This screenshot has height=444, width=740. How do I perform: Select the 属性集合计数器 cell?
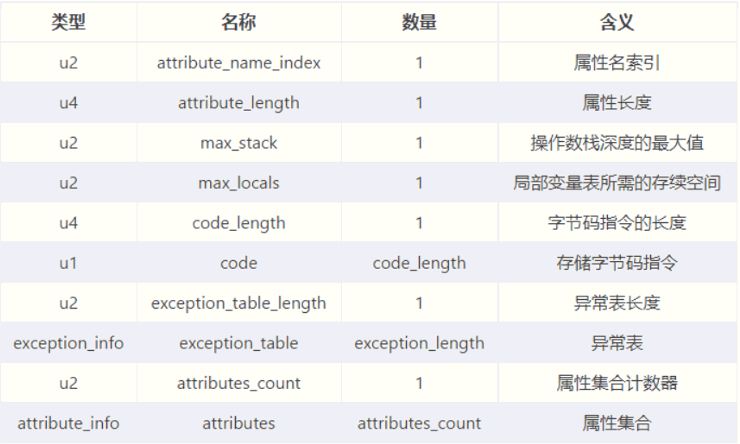click(617, 384)
